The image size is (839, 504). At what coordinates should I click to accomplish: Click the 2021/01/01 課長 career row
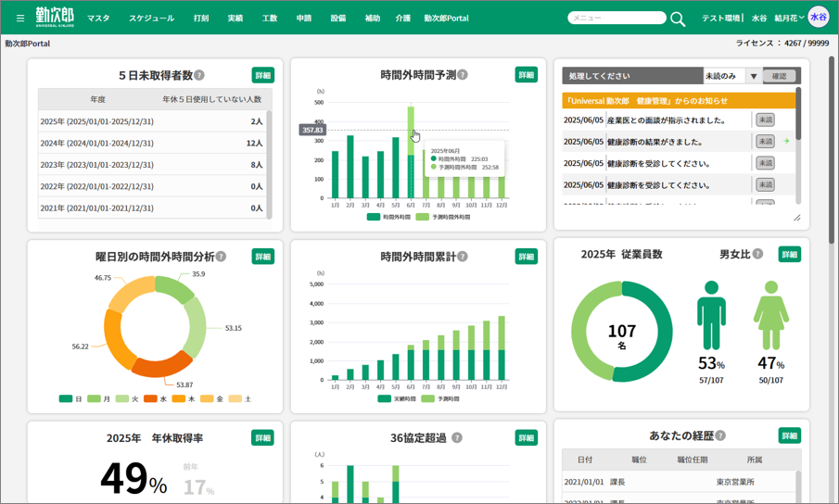pyautogui.click(x=679, y=482)
